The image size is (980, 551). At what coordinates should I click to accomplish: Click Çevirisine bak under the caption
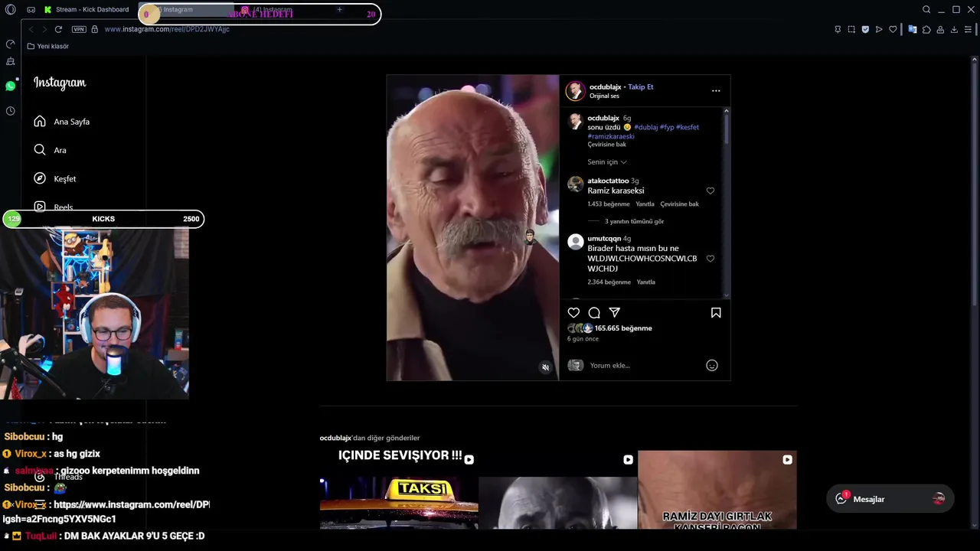606,145
